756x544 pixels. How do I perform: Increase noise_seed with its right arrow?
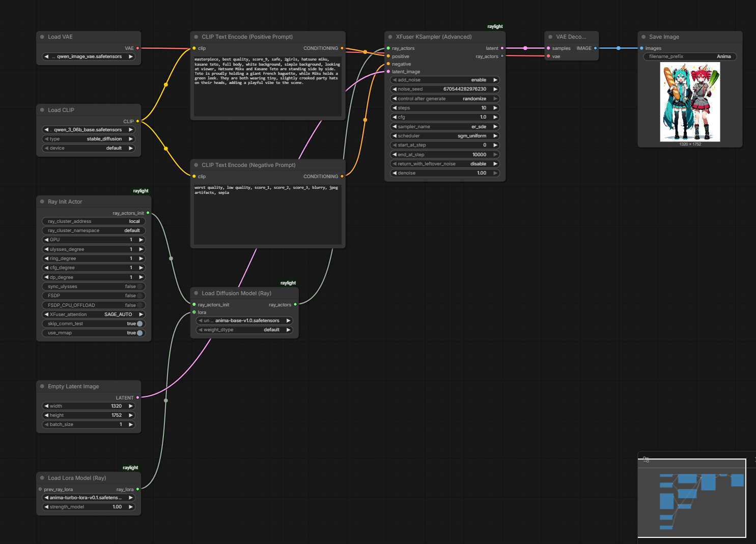(495, 89)
